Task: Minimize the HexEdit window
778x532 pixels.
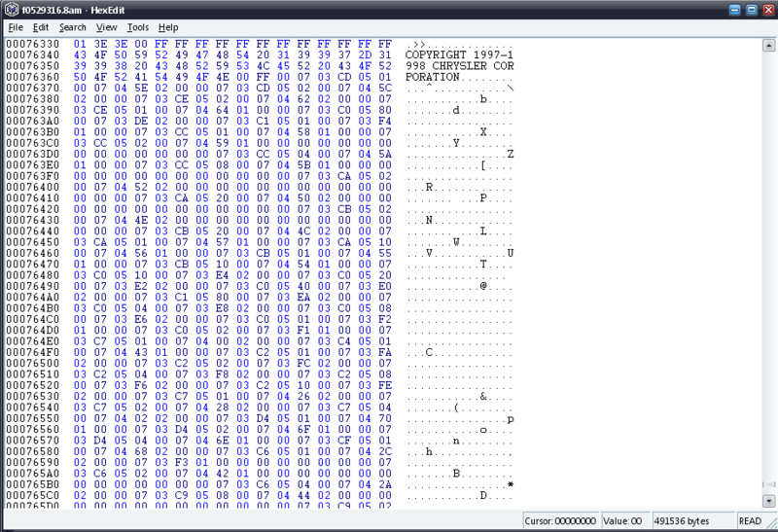Action: coord(727,10)
